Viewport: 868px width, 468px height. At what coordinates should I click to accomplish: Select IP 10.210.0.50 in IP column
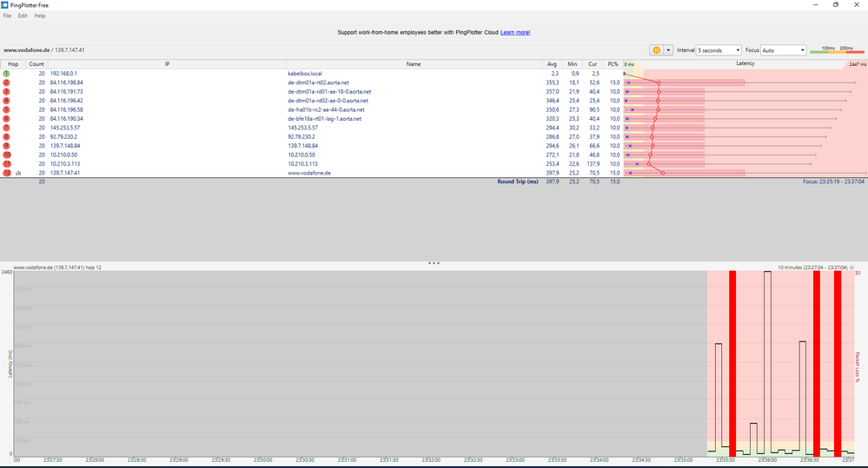[x=63, y=155]
